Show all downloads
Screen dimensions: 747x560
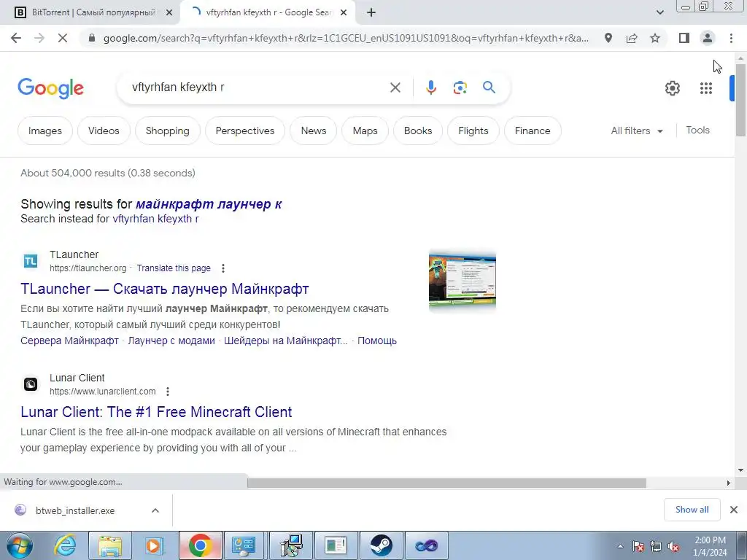pyautogui.click(x=692, y=510)
